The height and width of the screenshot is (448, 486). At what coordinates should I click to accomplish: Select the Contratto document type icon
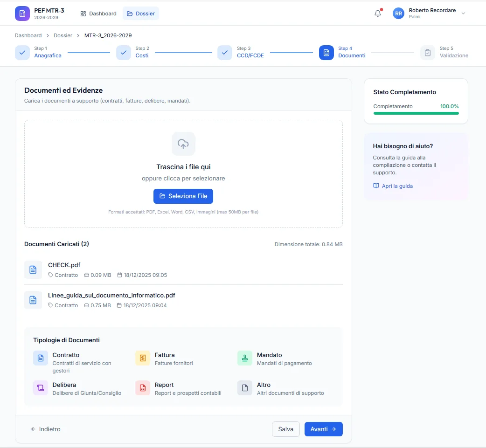pyautogui.click(x=41, y=358)
